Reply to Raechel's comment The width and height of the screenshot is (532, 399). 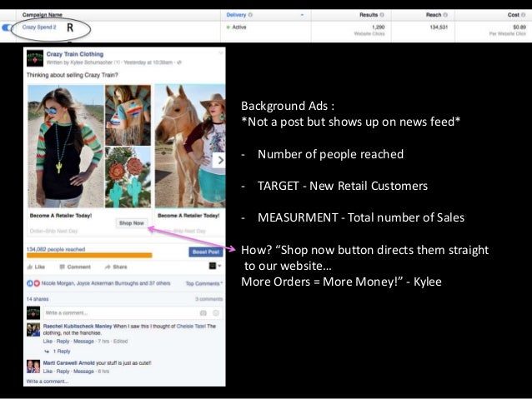[x=63, y=342]
